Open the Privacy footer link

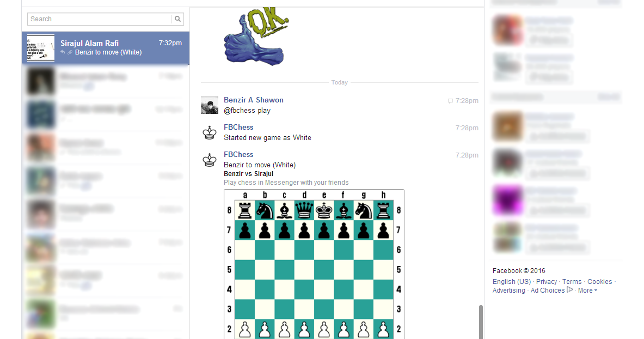pos(546,281)
